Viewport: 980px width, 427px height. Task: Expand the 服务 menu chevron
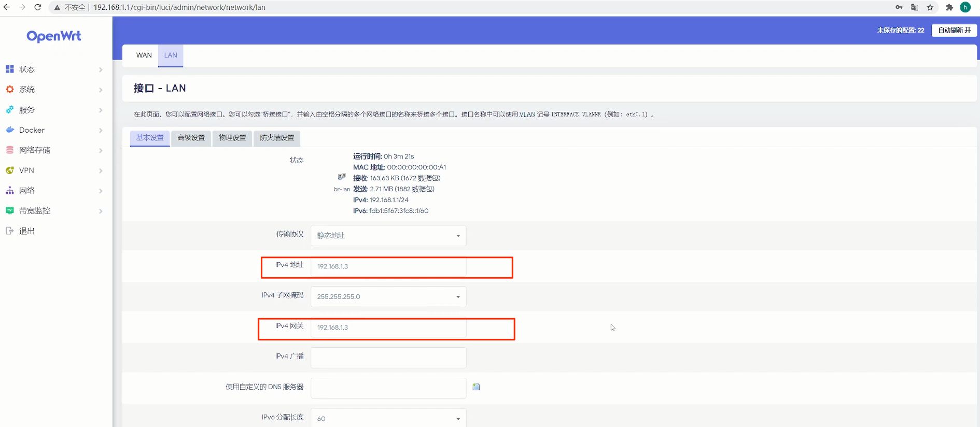[101, 110]
